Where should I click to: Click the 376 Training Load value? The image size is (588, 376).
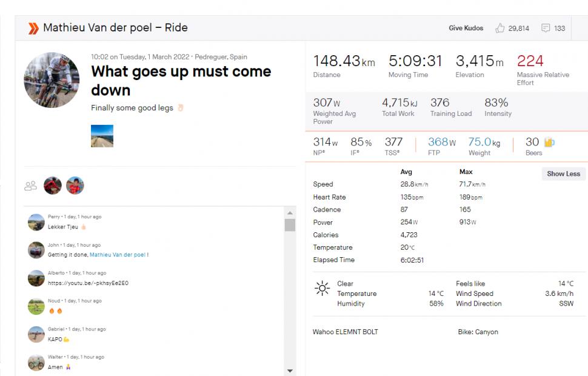(x=439, y=102)
